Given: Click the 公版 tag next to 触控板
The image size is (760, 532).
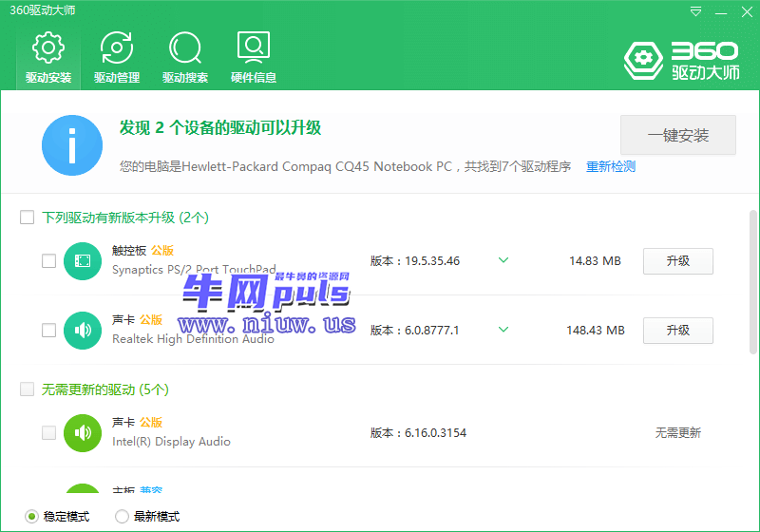Looking at the screenshot, I should (162, 251).
